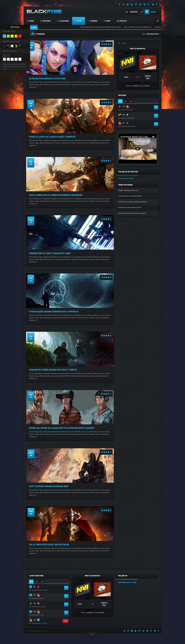The image size is (185, 644).
Task: Open the Steam icon in the top bar
Action: point(140,4)
